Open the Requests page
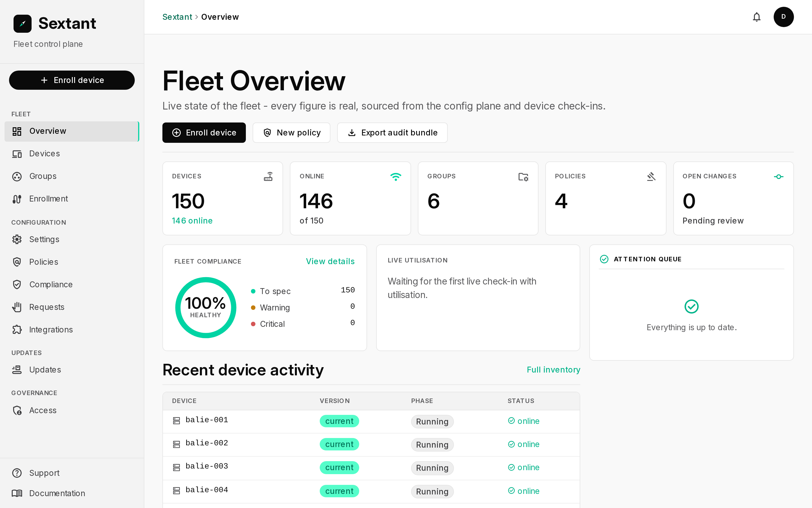812x508 pixels. click(72, 307)
